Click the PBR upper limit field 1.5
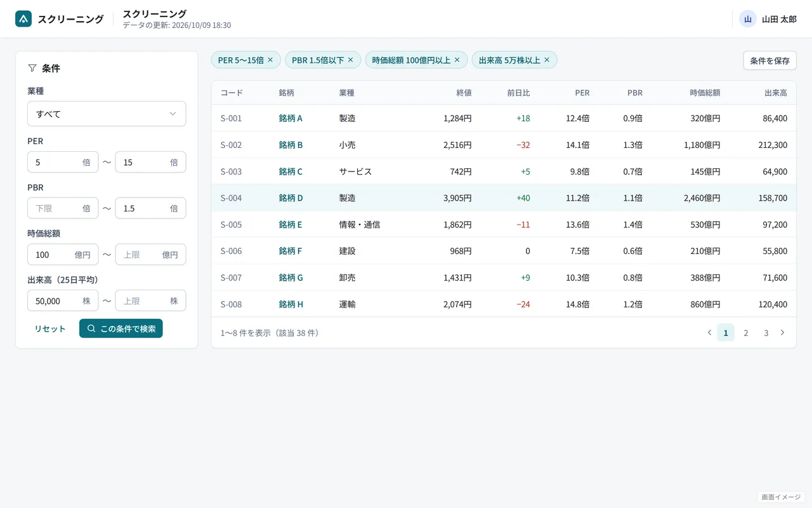This screenshot has height=508, width=812. point(150,208)
